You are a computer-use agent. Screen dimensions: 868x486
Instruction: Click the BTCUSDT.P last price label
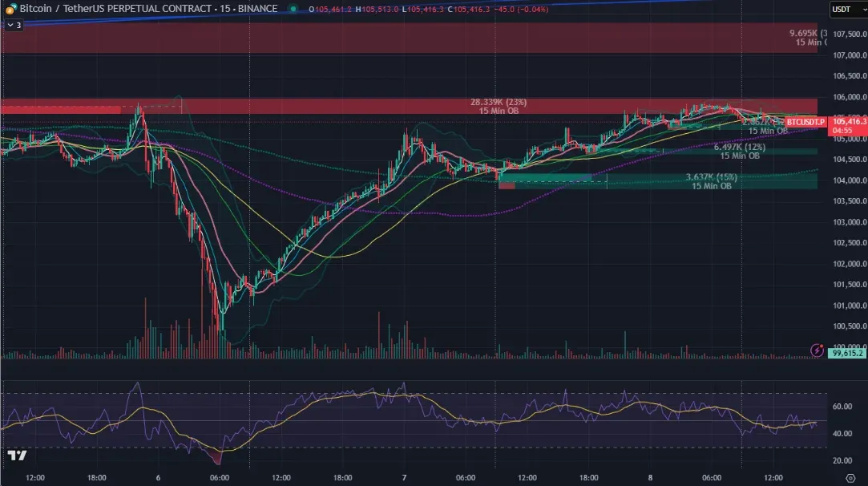pyautogui.click(x=805, y=121)
